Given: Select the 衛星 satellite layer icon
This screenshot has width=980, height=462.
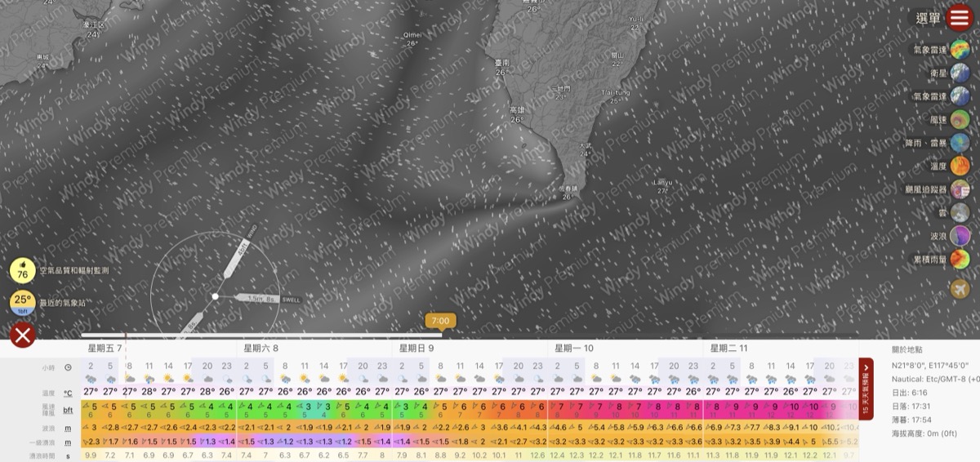Looking at the screenshot, I should [x=960, y=73].
